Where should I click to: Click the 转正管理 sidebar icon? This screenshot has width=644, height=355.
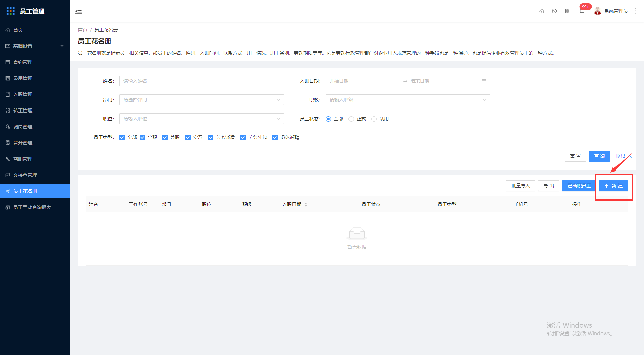coord(8,110)
